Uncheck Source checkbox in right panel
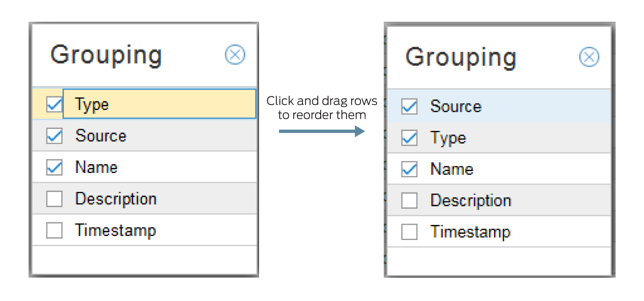 pyautogui.click(x=409, y=106)
